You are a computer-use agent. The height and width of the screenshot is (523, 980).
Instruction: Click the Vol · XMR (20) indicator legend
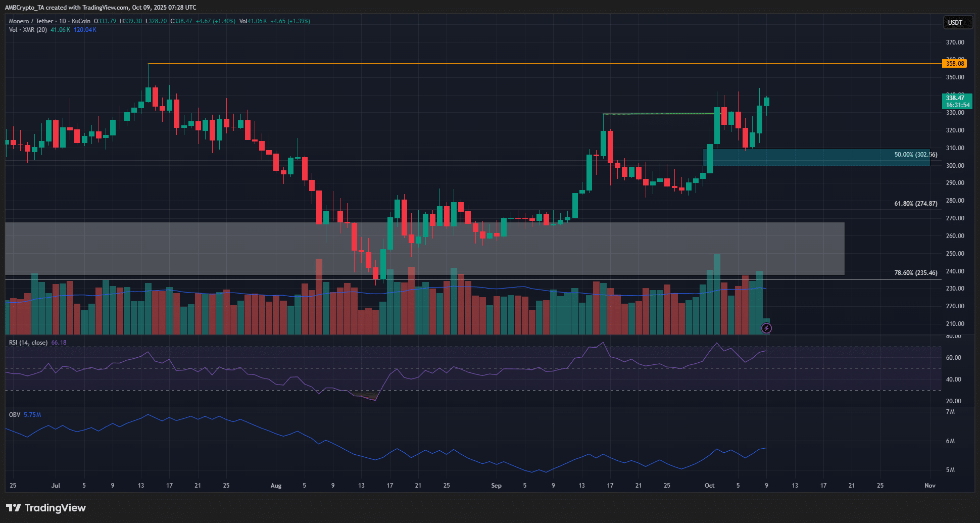tap(28, 30)
